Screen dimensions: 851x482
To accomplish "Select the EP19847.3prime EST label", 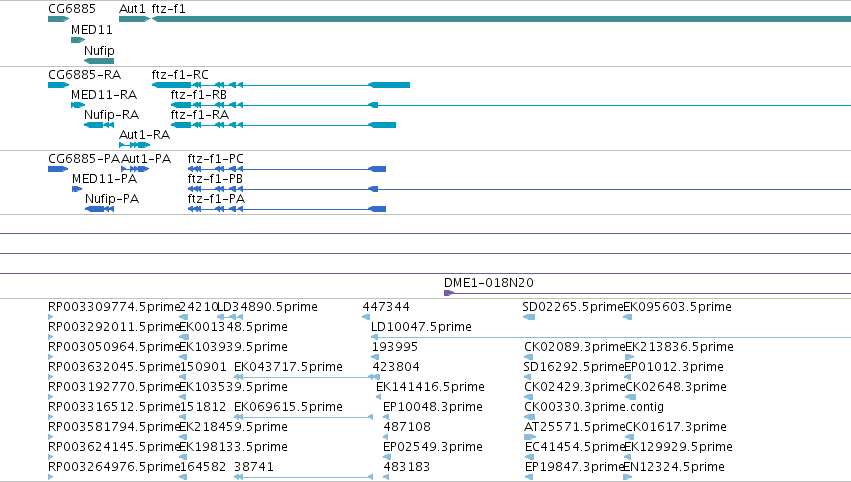I will 574,468.
